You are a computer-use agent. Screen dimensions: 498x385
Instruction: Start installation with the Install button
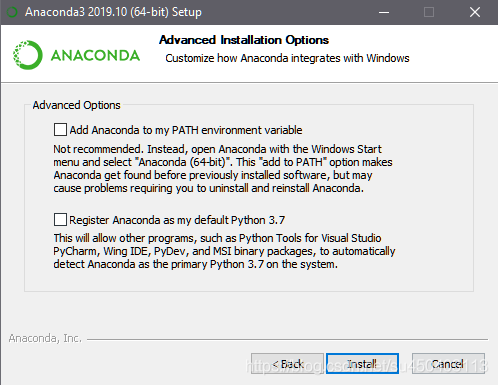click(362, 364)
